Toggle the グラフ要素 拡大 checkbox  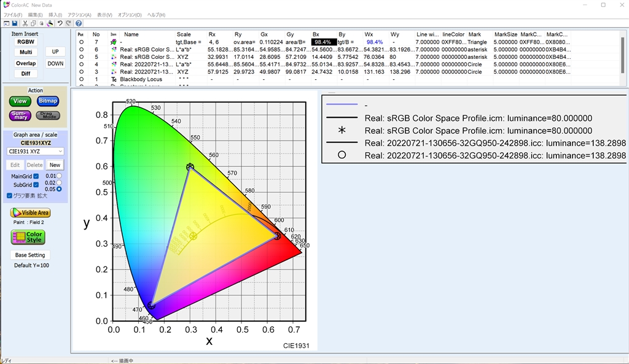(x=9, y=196)
